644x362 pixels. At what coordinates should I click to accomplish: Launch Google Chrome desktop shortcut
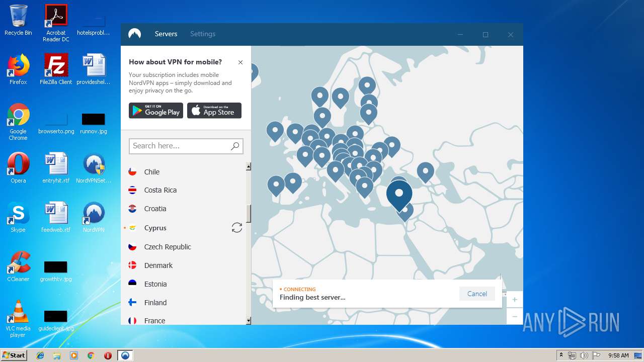click(x=18, y=122)
